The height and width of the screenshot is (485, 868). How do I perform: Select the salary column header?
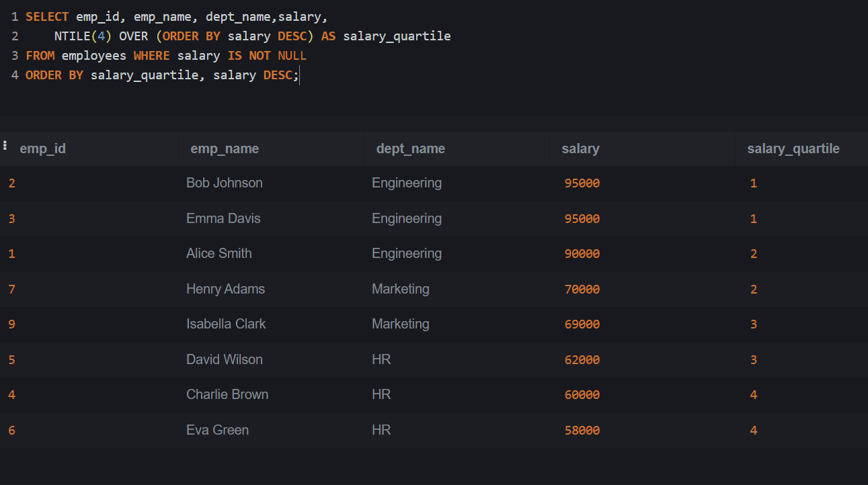580,148
